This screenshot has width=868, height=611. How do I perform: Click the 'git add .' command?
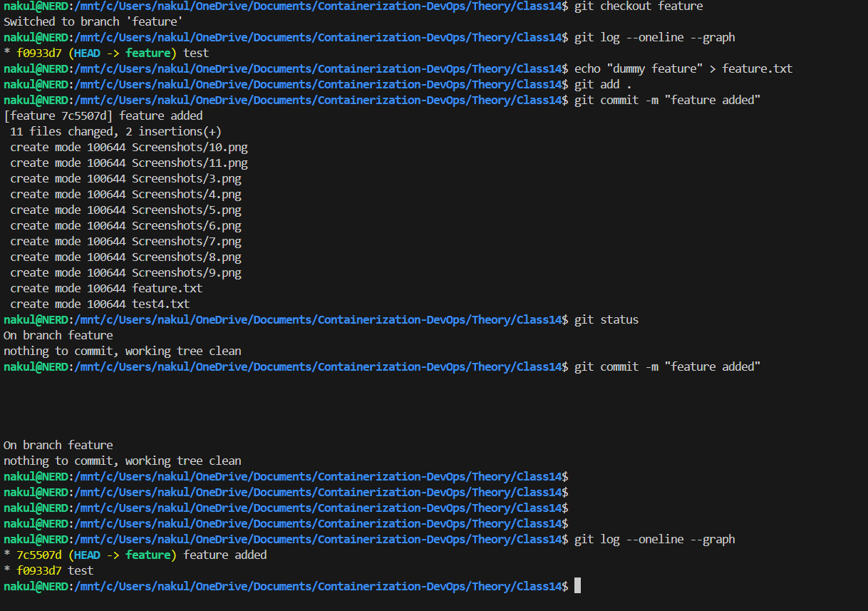(x=603, y=85)
